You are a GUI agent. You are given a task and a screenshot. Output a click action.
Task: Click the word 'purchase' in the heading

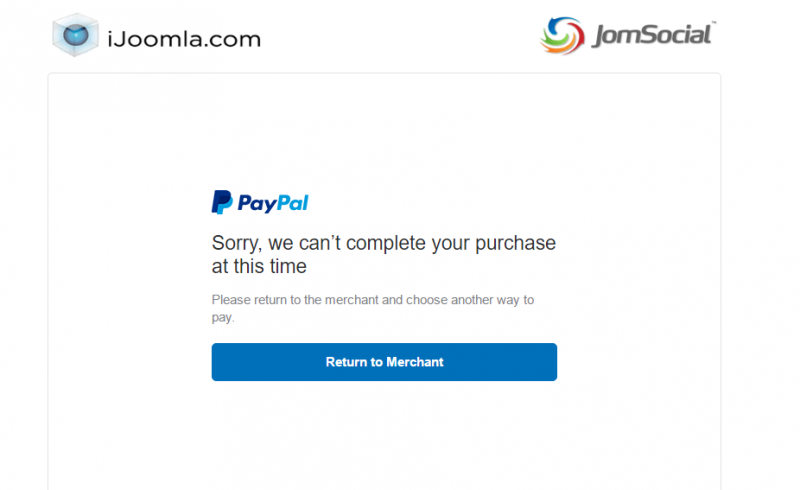click(515, 243)
